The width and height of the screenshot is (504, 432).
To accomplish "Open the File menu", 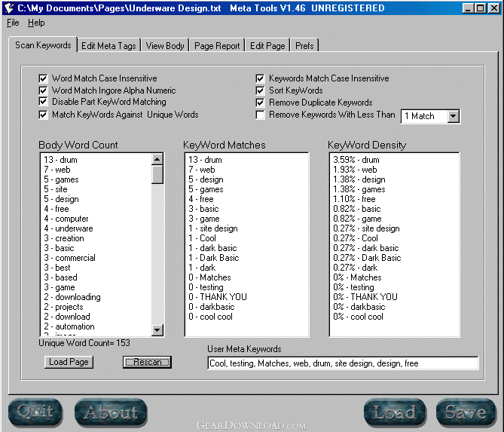I will coord(14,23).
